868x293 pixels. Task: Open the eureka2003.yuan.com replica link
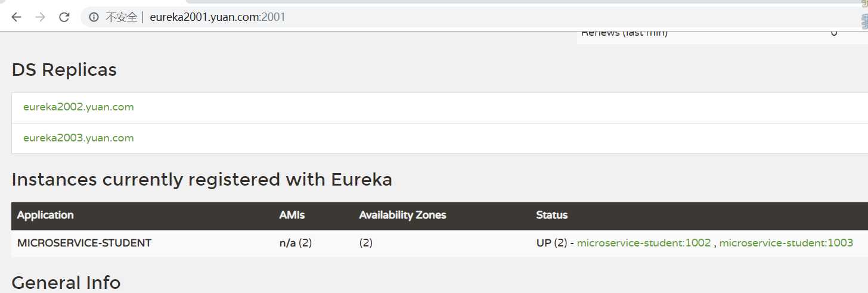tap(78, 138)
